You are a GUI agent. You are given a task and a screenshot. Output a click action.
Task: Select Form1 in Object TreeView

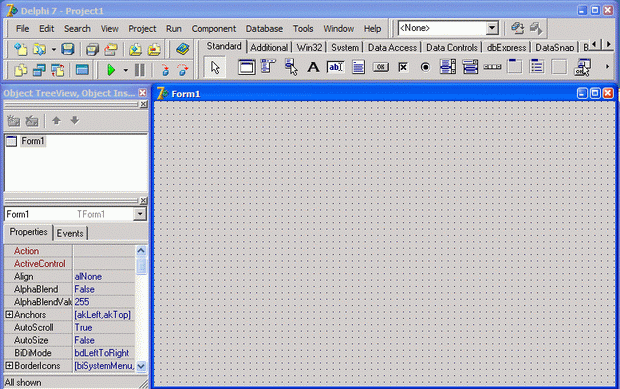(x=33, y=141)
